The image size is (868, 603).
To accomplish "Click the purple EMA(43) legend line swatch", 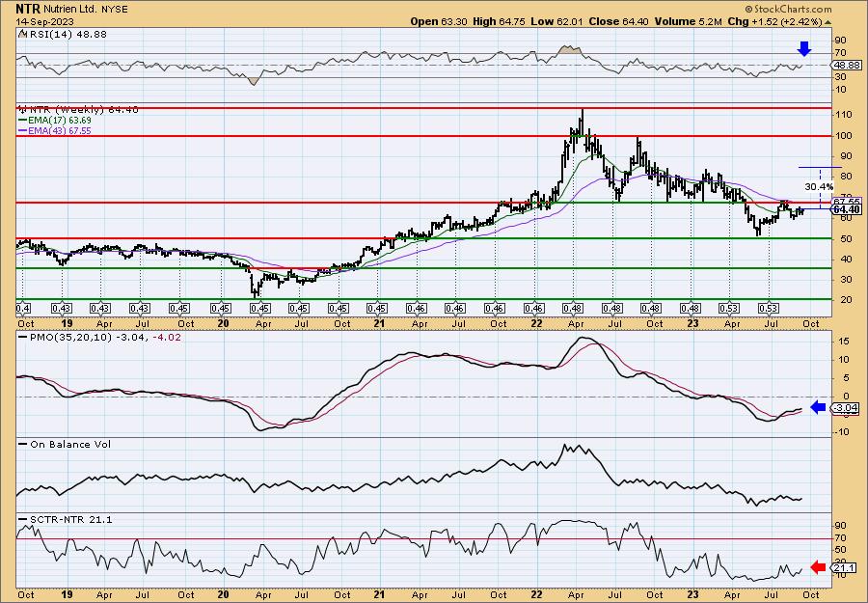I will pyautogui.click(x=23, y=131).
